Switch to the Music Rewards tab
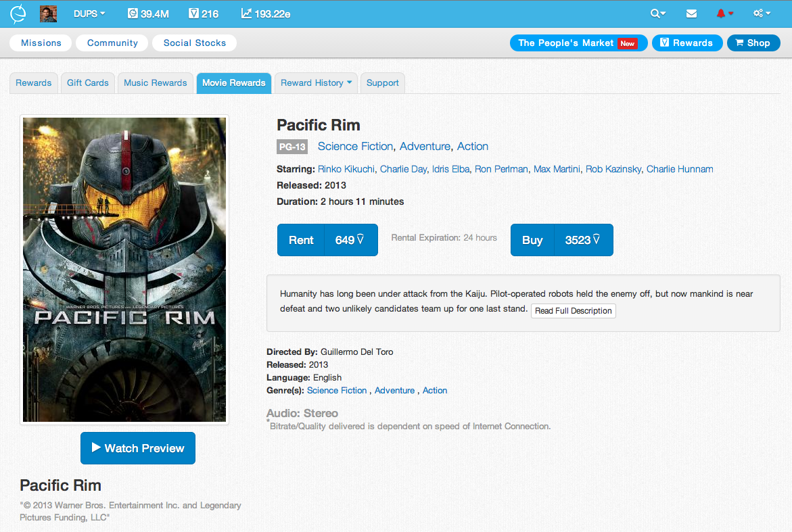Screen dimensions: 792x532 tap(155, 83)
